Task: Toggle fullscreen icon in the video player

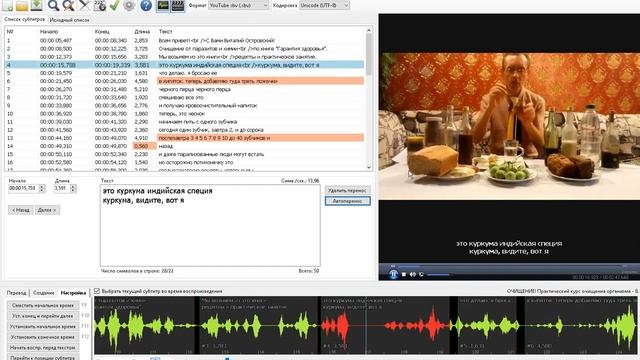Action: [421, 274]
